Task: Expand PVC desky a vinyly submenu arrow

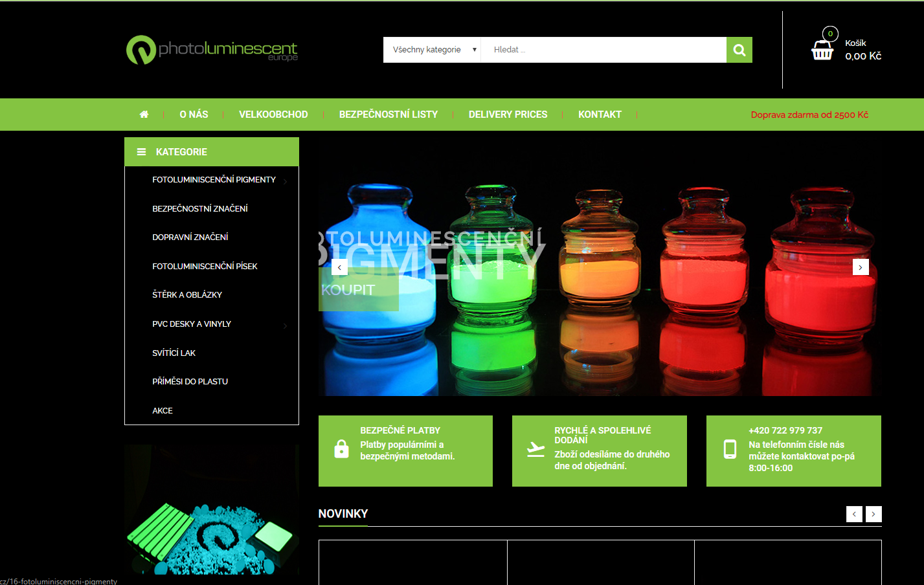Action: pyautogui.click(x=286, y=326)
